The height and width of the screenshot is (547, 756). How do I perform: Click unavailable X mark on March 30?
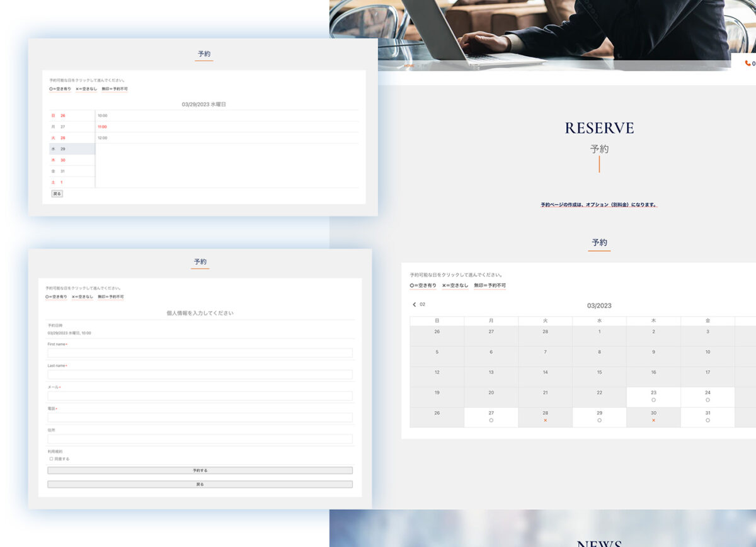[x=653, y=420]
